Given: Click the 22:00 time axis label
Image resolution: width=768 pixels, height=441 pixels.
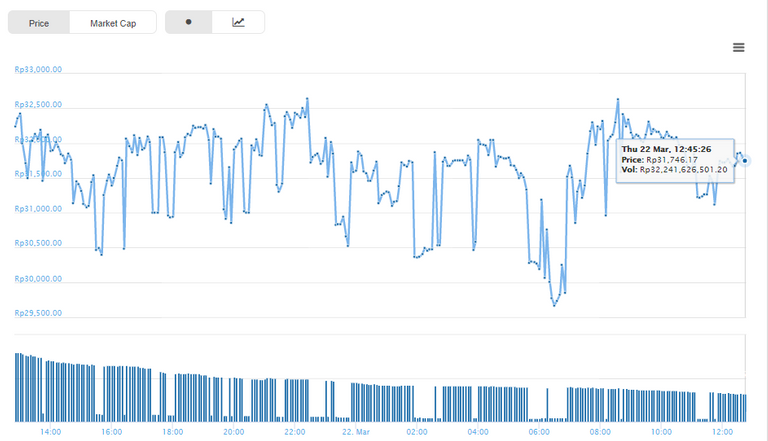Looking at the screenshot, I should pyautogui.click(x=295, y=432).
